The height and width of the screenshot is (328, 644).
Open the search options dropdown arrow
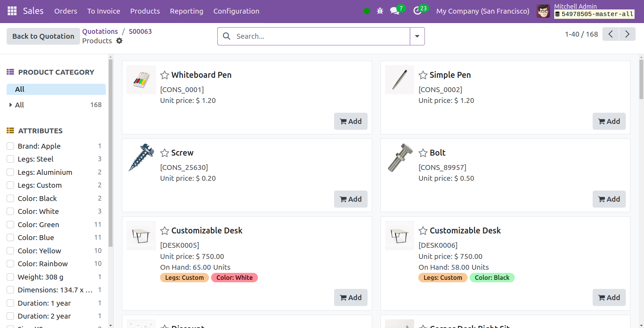coord(417,36)
